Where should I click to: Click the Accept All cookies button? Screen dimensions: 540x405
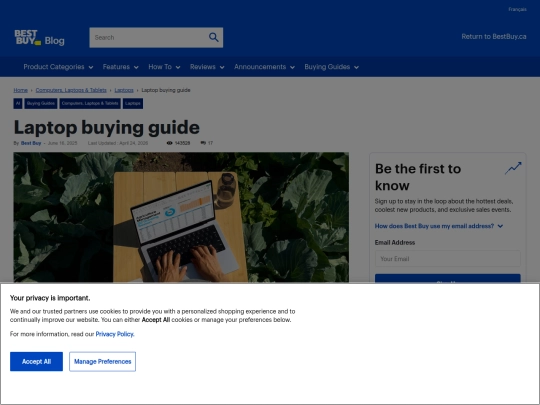(x=37, y=362)
